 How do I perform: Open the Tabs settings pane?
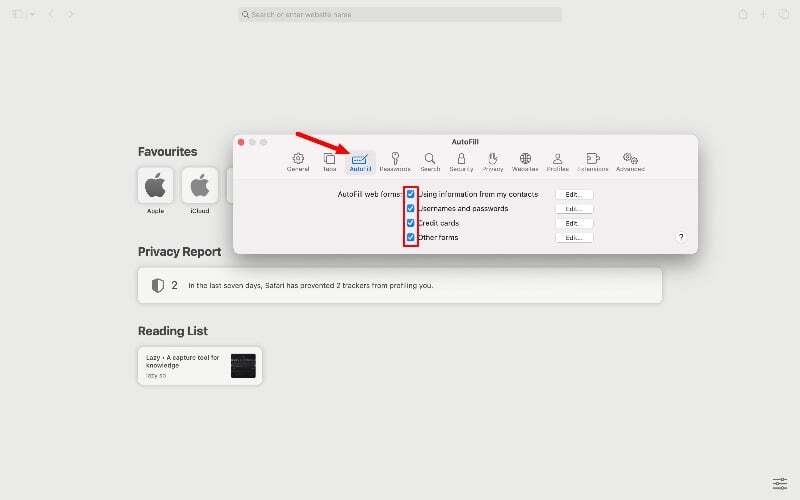[x=330, y=162]
